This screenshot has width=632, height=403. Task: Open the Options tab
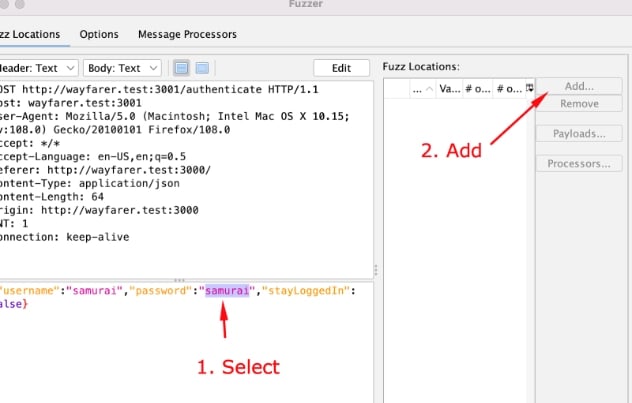pos(99,34)
